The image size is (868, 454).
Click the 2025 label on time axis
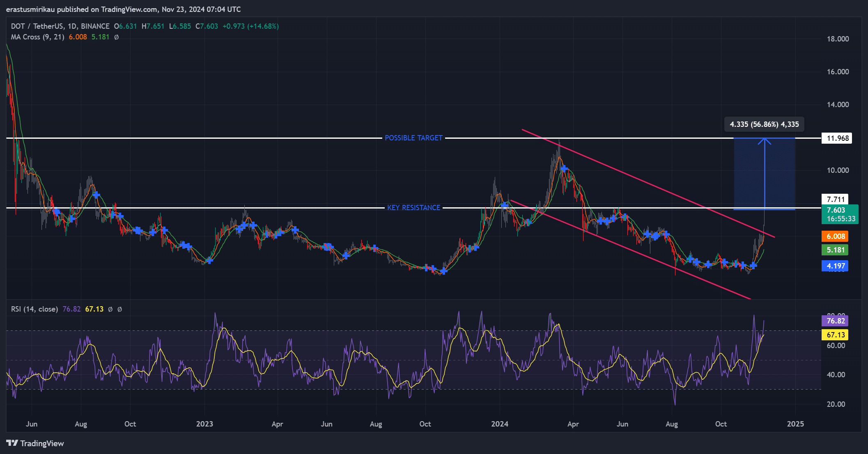tap(795, 424)
